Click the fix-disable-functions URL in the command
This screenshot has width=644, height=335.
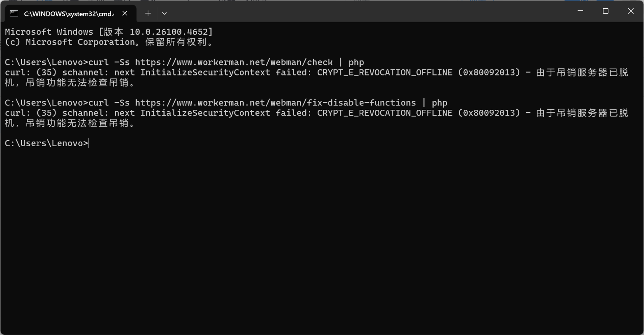(x=275, y=103)
